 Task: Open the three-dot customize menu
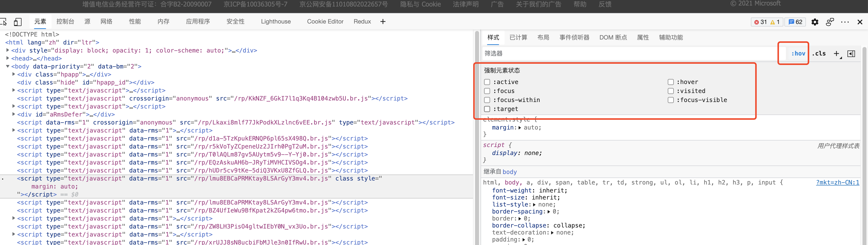click(845, 22)
